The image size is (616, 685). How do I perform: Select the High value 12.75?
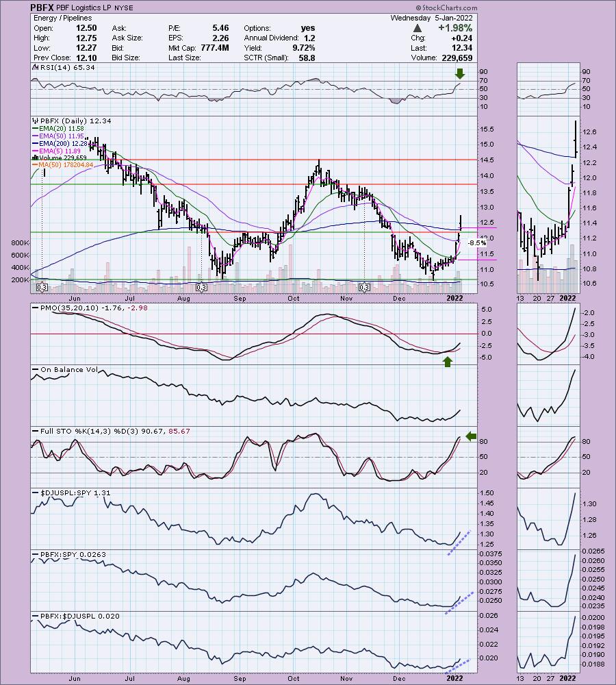pos(86,38)
